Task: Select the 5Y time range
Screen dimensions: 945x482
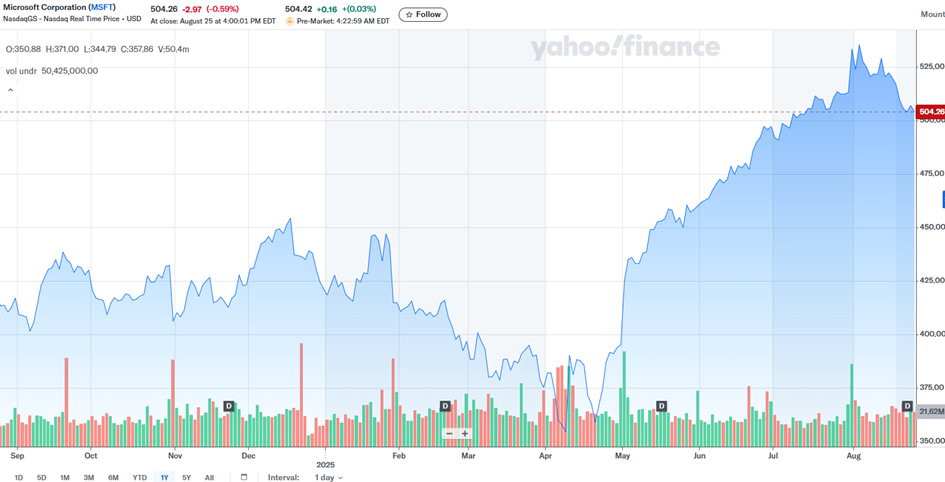Action: click(186, 477)
